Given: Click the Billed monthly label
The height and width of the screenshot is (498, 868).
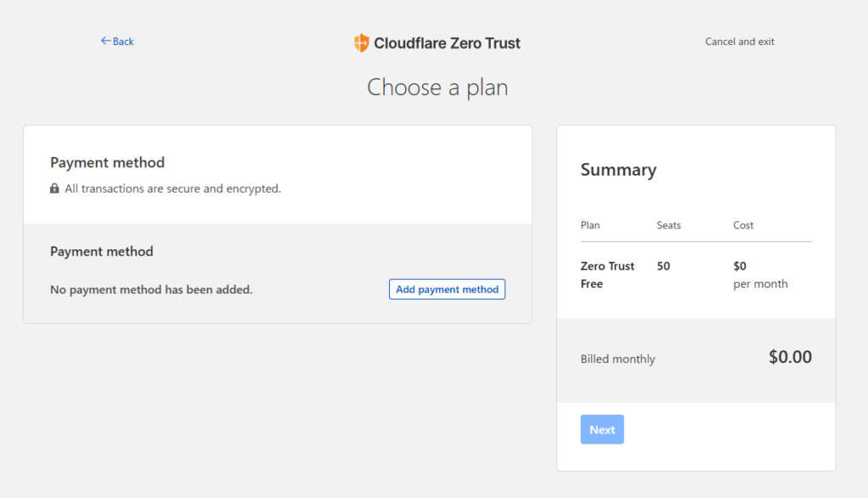Looking at the screenshot, I should [x=617, y=358].
